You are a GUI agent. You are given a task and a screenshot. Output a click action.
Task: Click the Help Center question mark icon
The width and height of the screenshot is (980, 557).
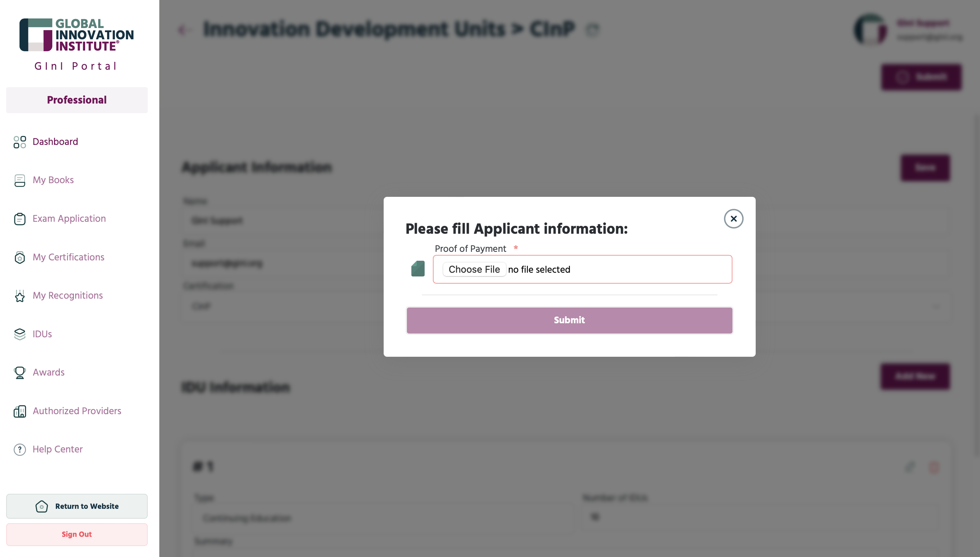coord(19,449)
